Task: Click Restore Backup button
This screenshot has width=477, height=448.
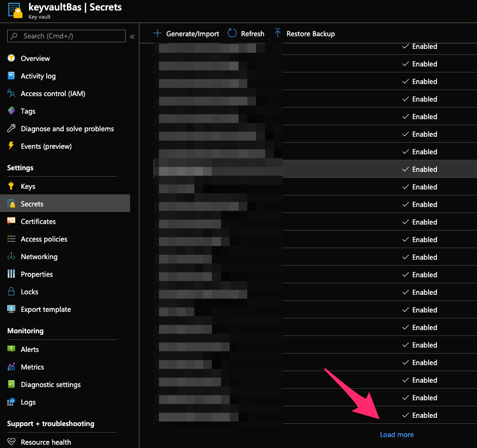Action: tap(304, 33)
